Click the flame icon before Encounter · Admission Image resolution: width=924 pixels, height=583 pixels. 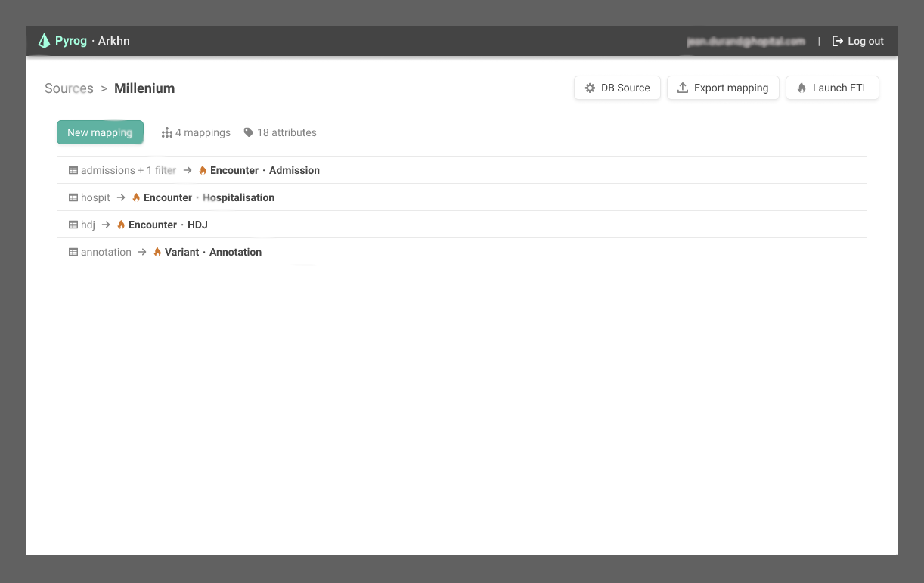point(203,170)
